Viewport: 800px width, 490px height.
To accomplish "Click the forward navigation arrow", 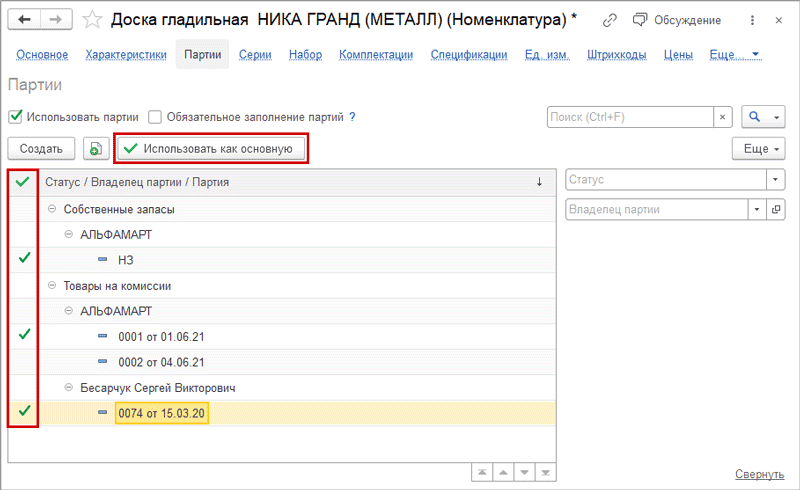I will (x=58, y=19).
